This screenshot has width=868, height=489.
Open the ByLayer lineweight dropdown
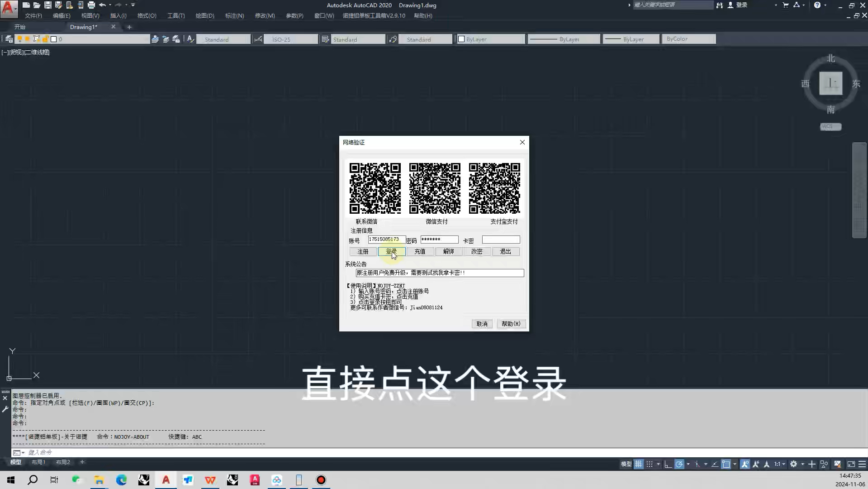click(631, 39)
